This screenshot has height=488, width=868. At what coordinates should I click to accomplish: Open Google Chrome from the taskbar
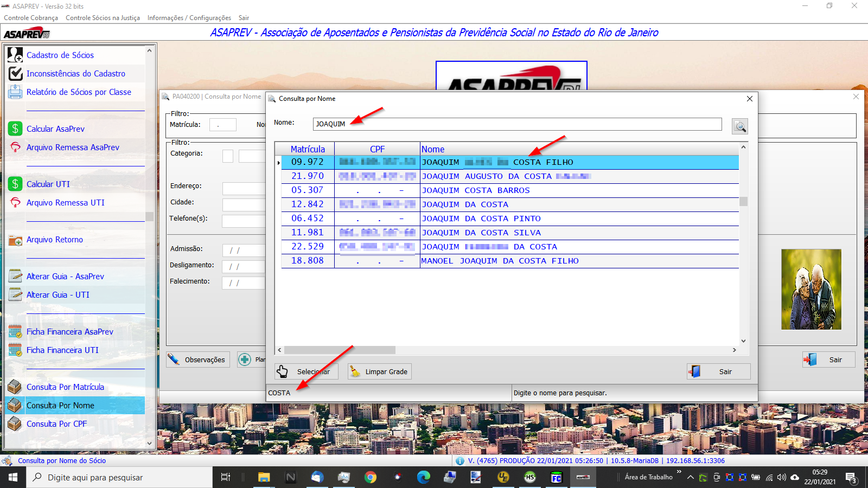pyautogui.click(x=371, y=477)
